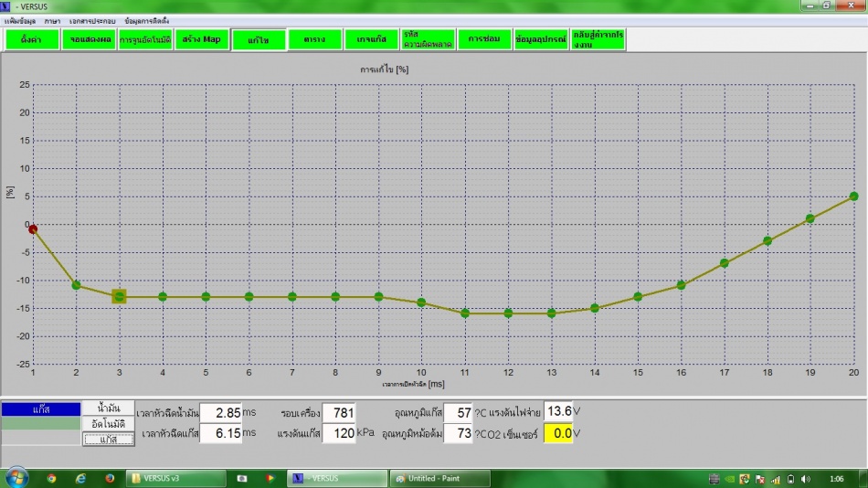Open the การจูนอัตโนมัติ auto-tune tab
The image size is (868, 488).
(x=145, y=40)
